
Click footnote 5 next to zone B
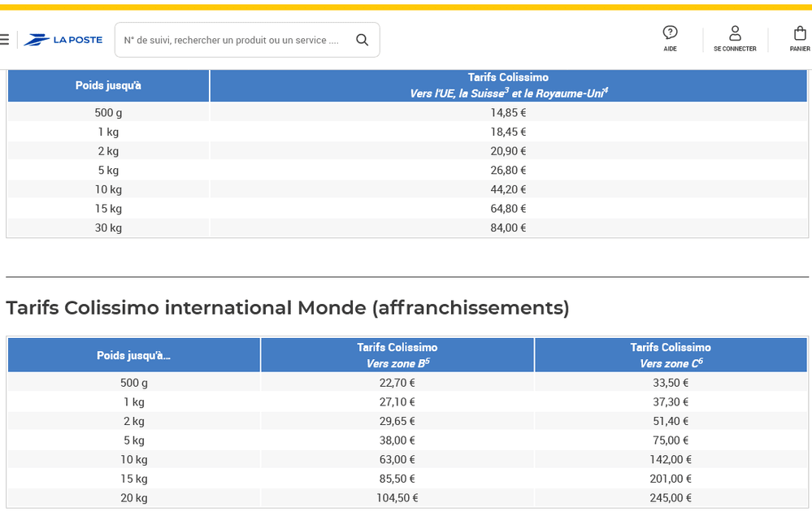(x=428, y=360)
